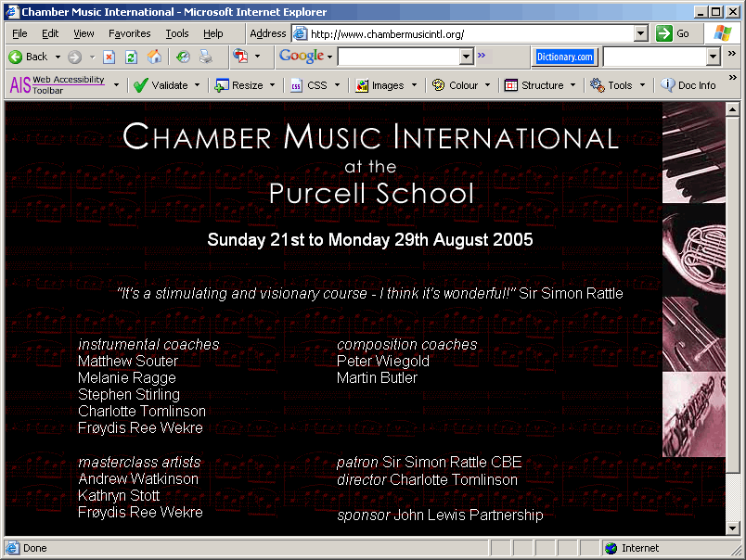Open the Resize dropdown arrow
The width and height of the screenshot is (746, 560).
(272, 85)
